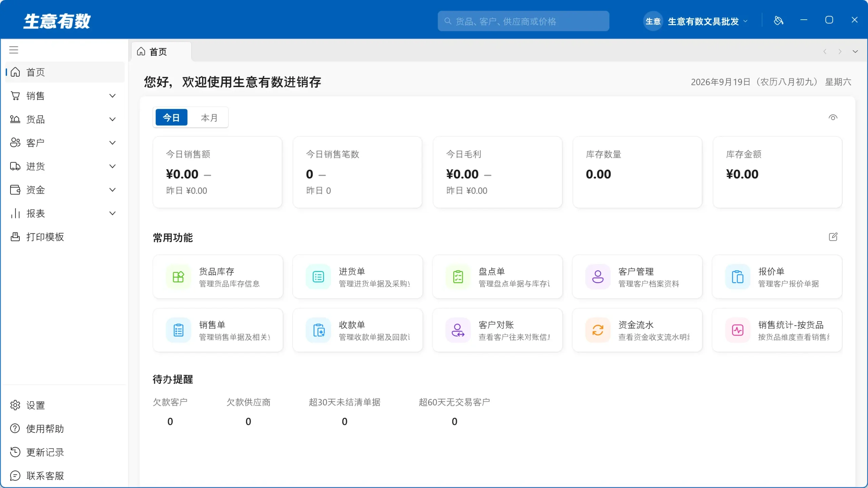Image resolution: width=868 pixels, height=488 pixels.
Task: Open 打印模板 in the sidebar
Action: coord(65,237)
